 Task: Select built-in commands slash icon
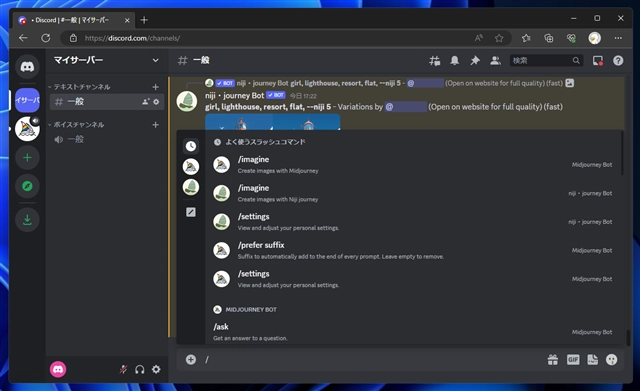191,212
